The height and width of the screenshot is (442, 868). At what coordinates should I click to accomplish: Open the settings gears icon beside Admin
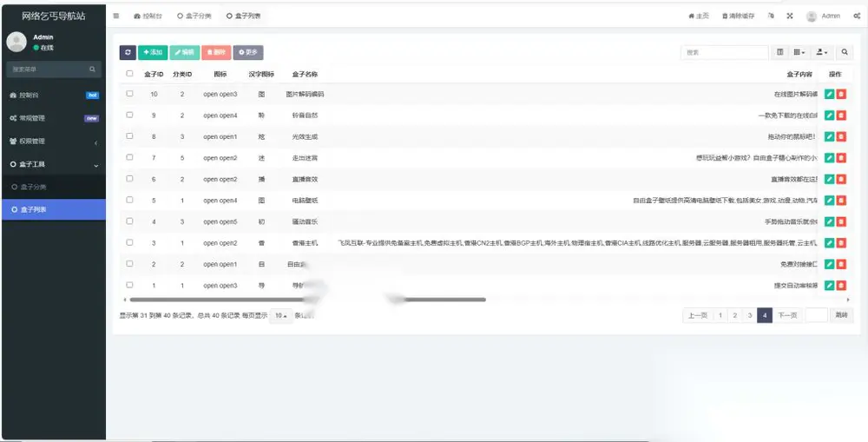[x=857, y=16]
